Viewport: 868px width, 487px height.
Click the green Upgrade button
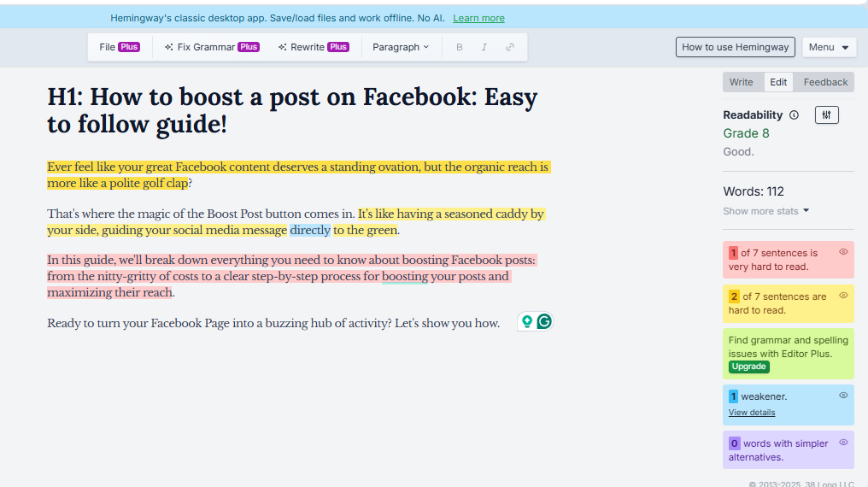click(748, 367)
